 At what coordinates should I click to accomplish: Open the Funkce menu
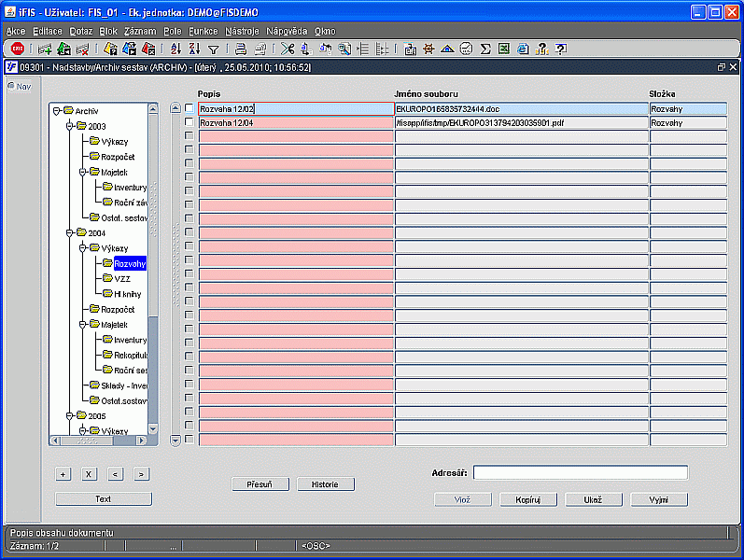[x=203, y=31]
